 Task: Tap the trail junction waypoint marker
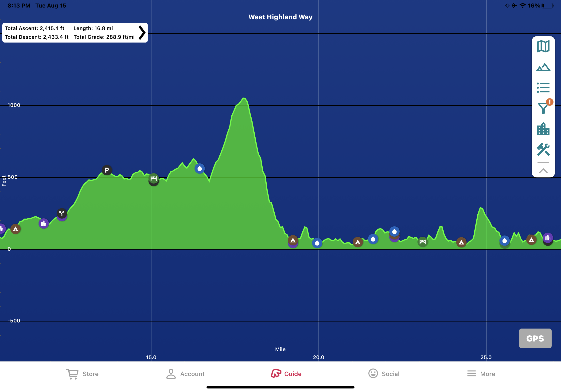(x=62, y=213)
